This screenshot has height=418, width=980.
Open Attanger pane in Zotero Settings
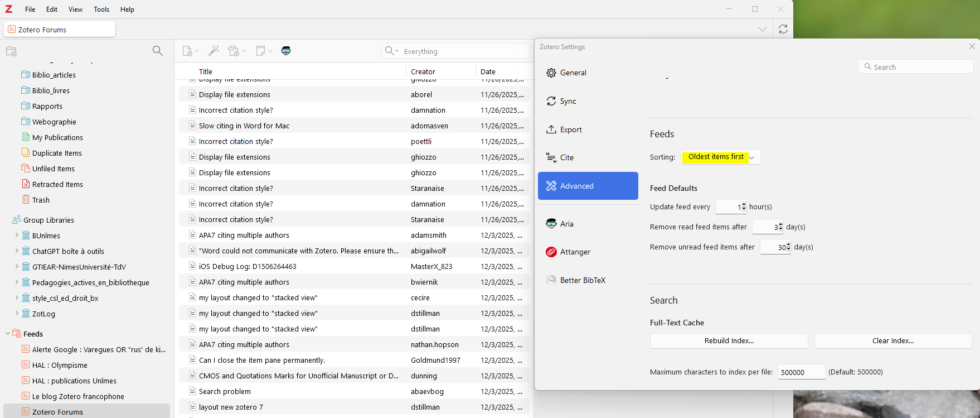tap(588, 252)
